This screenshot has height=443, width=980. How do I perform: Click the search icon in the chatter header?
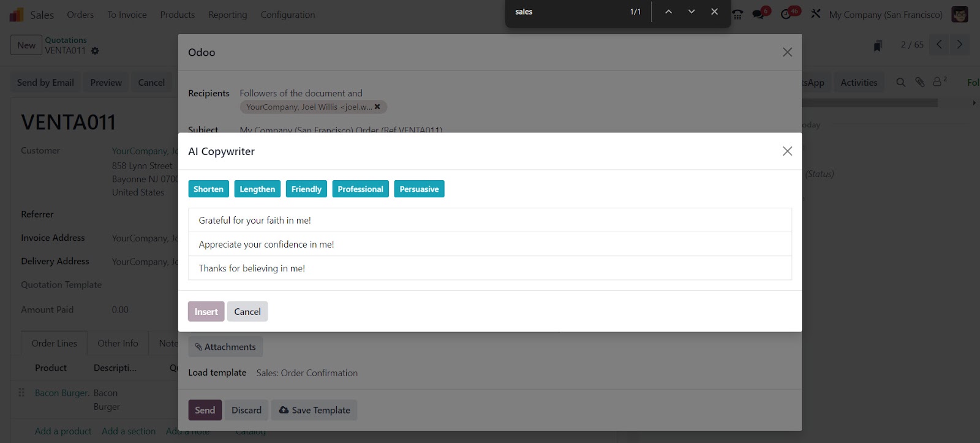point(900,82)
